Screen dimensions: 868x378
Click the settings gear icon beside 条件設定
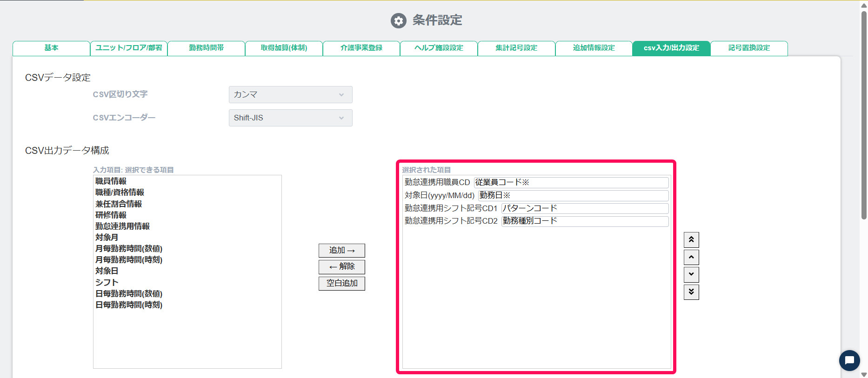[x=398, y=20]
